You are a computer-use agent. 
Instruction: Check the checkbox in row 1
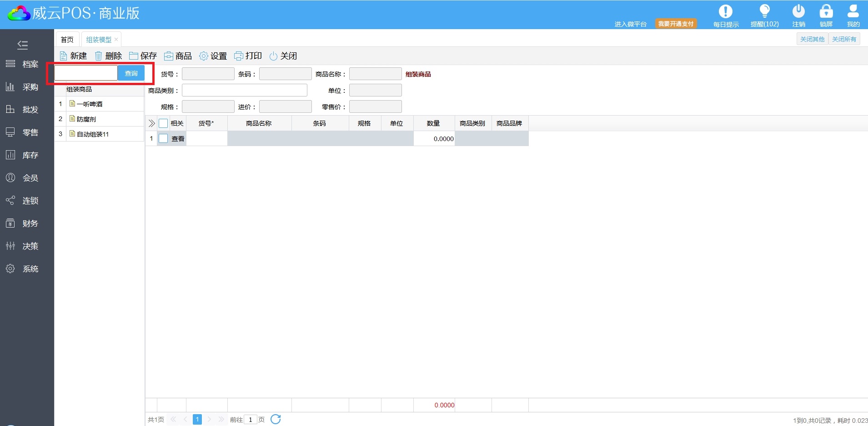[x=163, y=139]
